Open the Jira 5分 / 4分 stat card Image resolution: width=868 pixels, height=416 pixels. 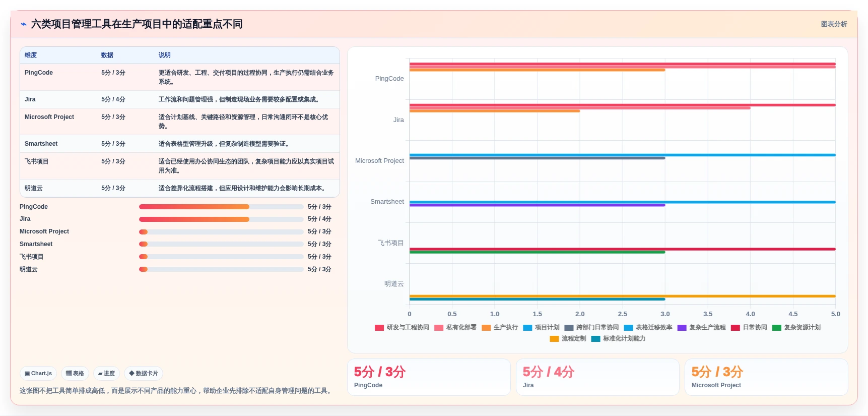coord(597,377)
